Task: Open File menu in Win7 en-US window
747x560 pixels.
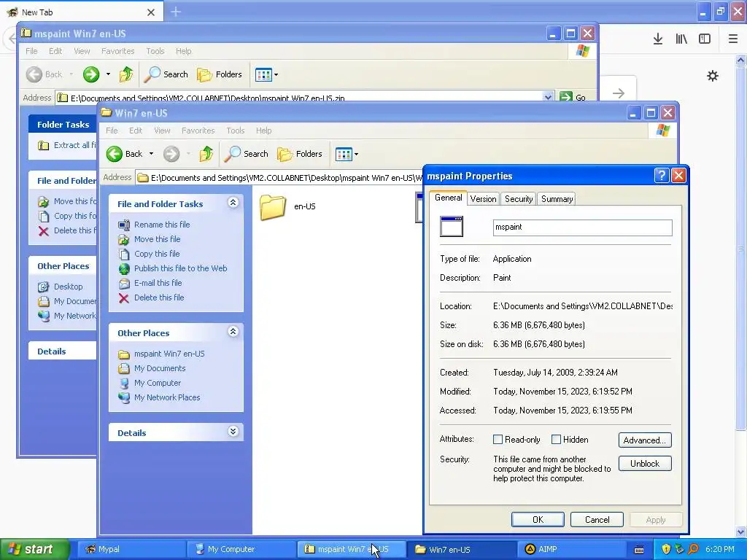Action: [112, 131]
